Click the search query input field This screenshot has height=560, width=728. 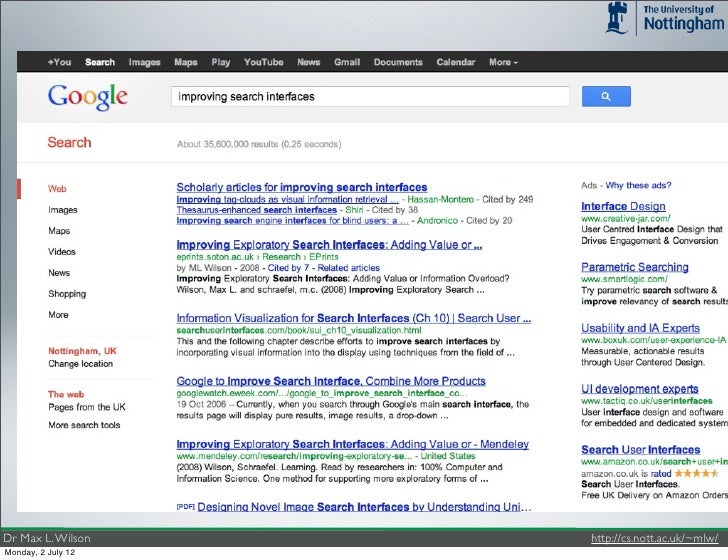click(370, 97)
